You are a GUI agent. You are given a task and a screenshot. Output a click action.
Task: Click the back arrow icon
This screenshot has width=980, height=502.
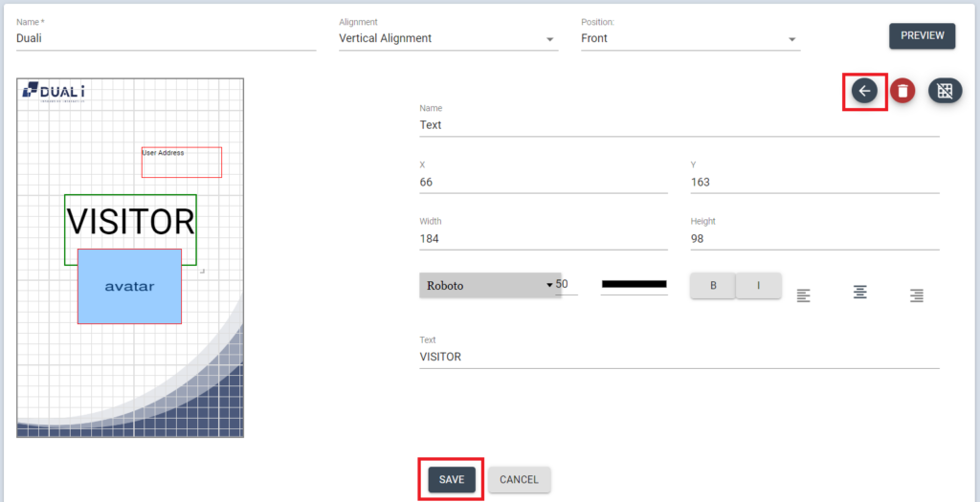864,91
